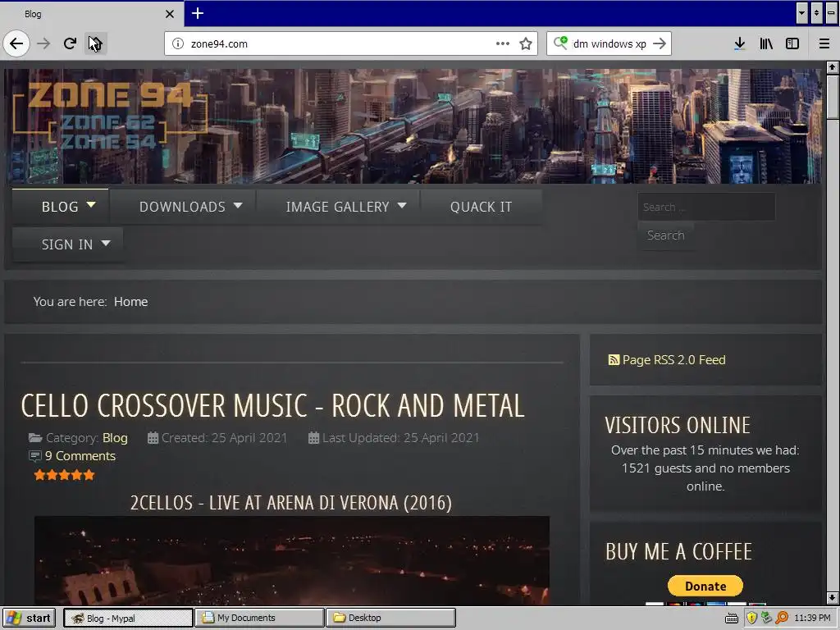This screenshot has width=840, height=630.
Task: Open the downloads arrow icon
Action: [x=740, y=43]
